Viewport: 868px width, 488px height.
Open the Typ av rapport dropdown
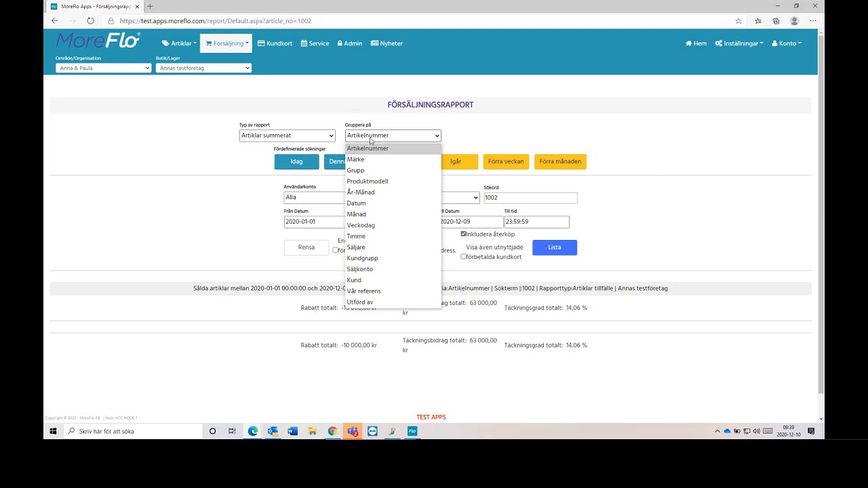point(288,136)
